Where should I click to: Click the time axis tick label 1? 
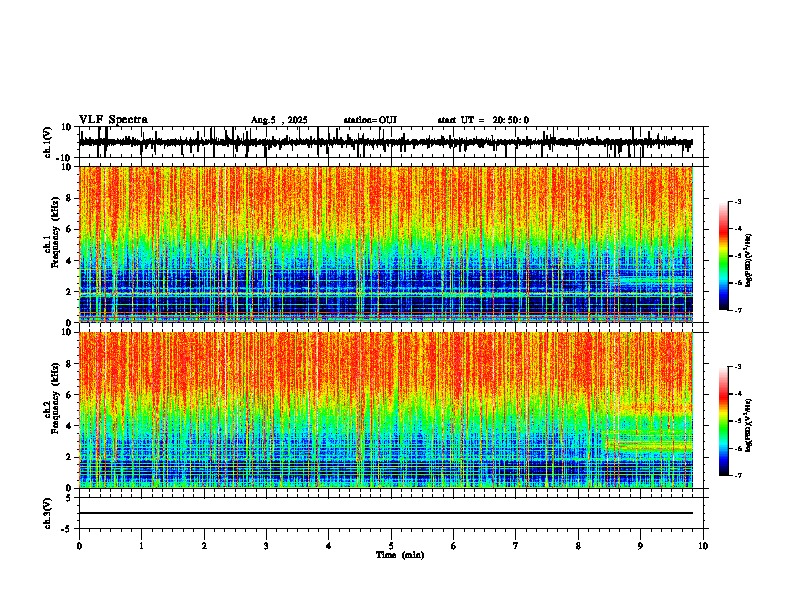141,546
